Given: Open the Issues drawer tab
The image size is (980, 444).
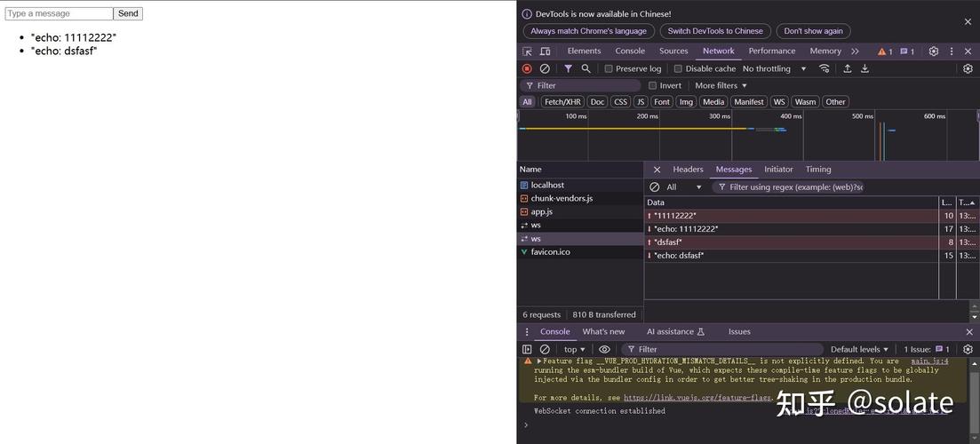Looking at the screenshot, I should 739,331.
